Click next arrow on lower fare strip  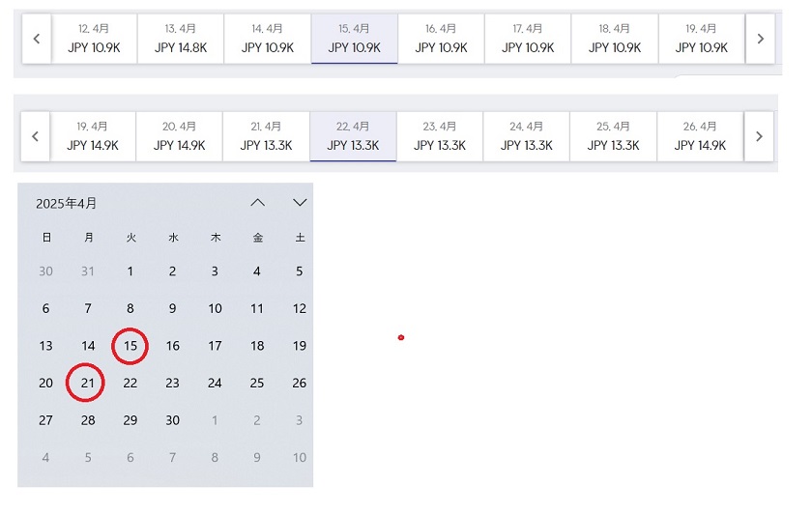click(x=759, y=136)
